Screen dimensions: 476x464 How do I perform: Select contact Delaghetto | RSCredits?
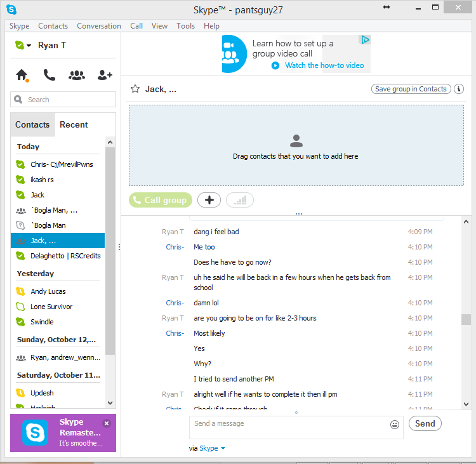pyautogui.click(x=58, y=256)
